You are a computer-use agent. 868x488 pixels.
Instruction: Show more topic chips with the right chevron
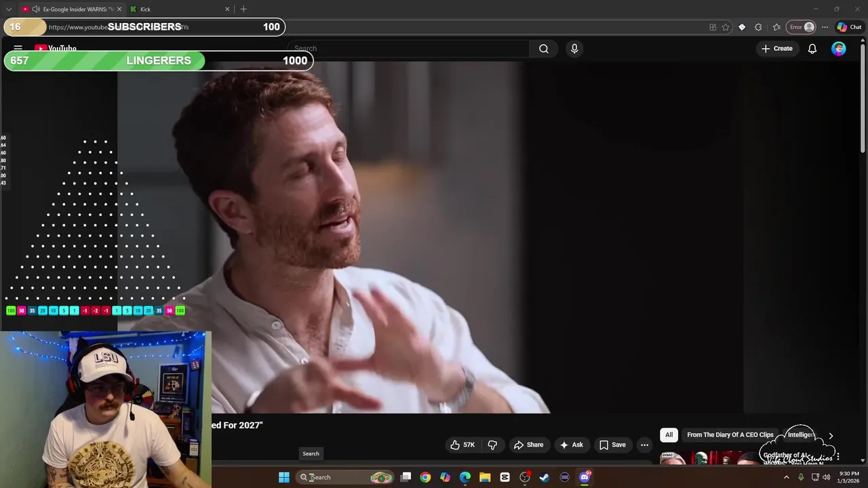click(x=831, y=435)
